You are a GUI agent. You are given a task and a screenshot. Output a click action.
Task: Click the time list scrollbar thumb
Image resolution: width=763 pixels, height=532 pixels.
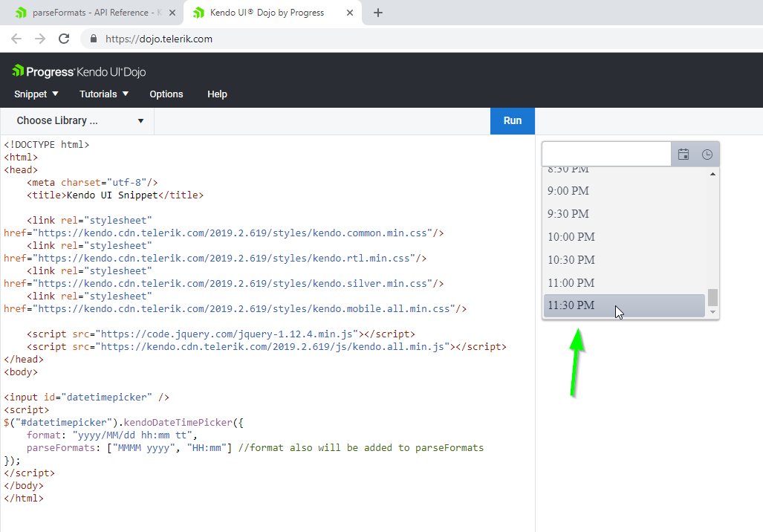click(x=713, y=297)
